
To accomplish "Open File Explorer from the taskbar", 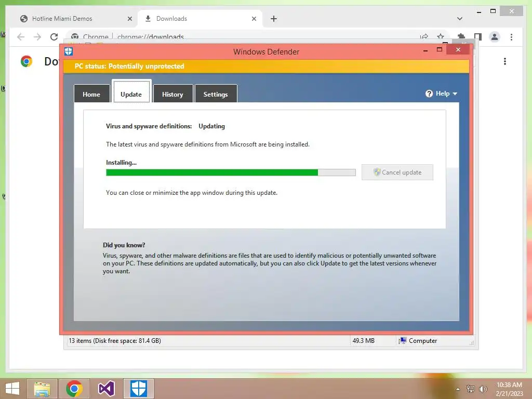I will point(42,389).
